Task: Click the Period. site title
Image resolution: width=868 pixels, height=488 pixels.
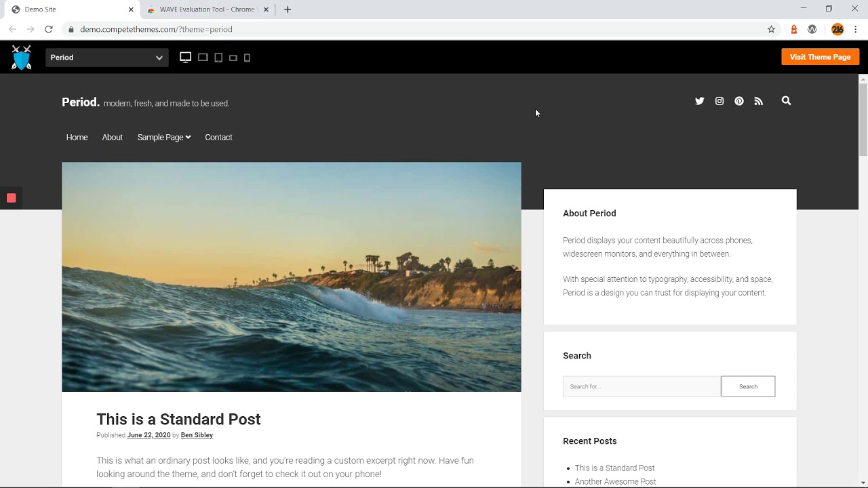Action: [x=81, y=102]
